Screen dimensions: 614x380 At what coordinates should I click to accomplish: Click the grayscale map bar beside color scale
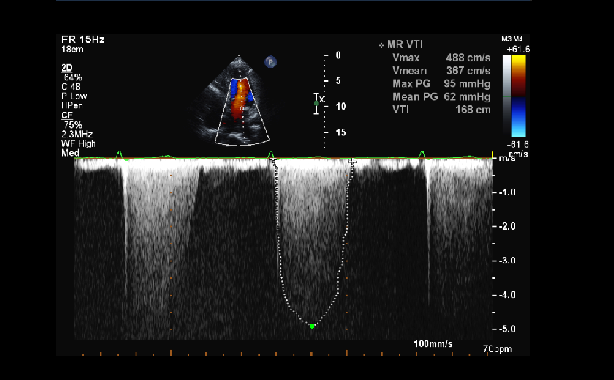pos(507,96)
